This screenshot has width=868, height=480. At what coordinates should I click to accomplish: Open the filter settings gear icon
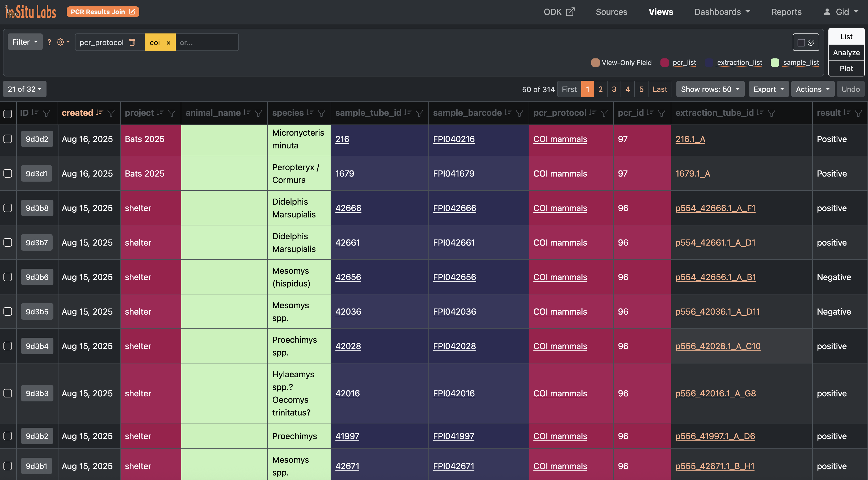pos(60,42)
